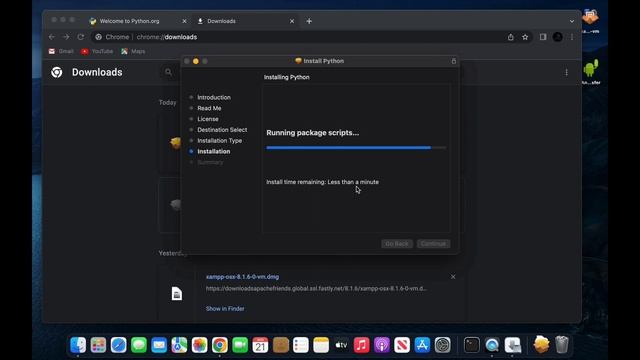This screenshot has width=640, height=360.
Task: Open Podcasts app in dock
Action: click(x=382, y=345)
